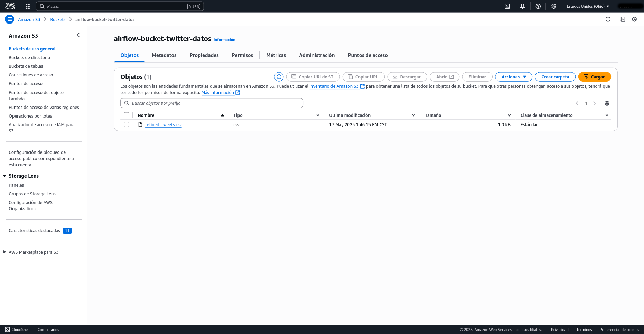The width and height of the screenshot is (644, 334).
Task: Focus the Buscar objetos por prefijo field
Action: click(212, 103)
